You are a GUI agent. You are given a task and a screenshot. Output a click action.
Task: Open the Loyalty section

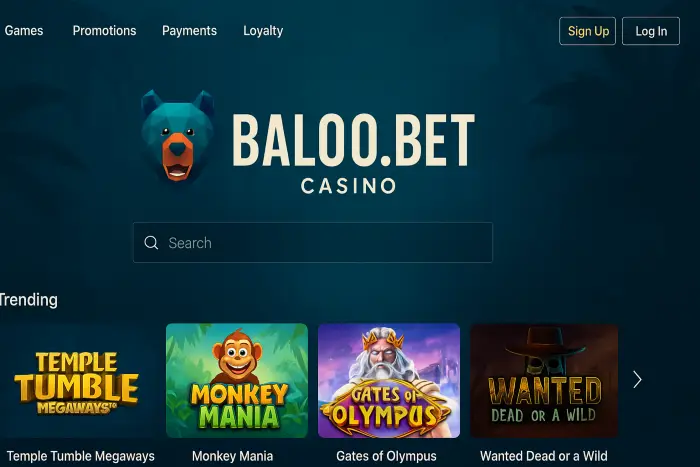(x=263, y=31)
